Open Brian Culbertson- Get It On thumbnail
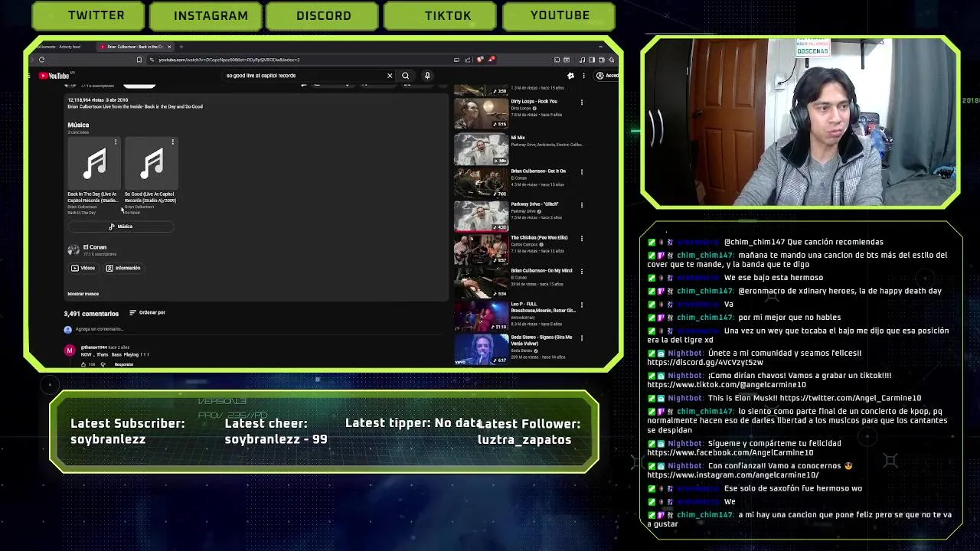The width and height of the screenshot is (980, 551). (481, 183)
